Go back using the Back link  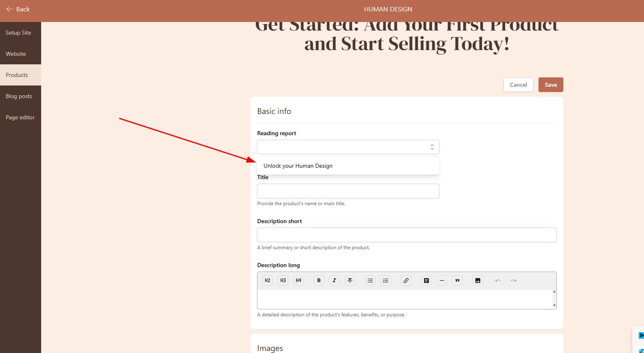[18, 9]
